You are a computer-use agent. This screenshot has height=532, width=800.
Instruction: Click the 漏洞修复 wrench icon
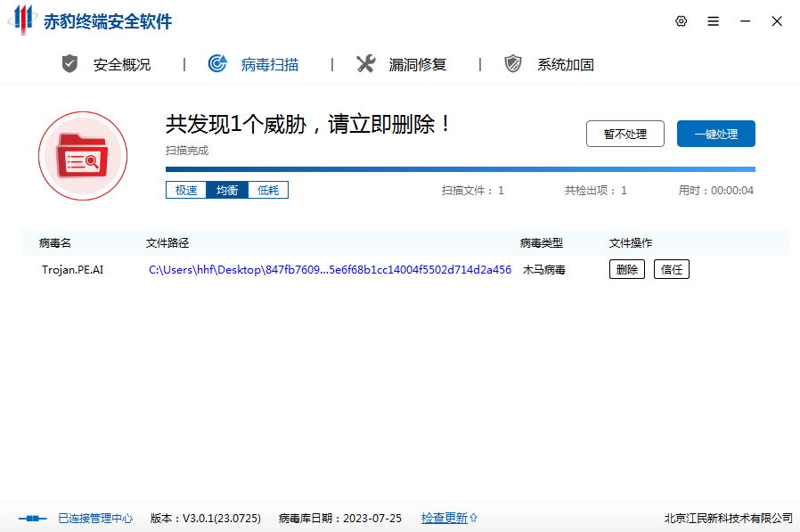[x=365, y=63]
